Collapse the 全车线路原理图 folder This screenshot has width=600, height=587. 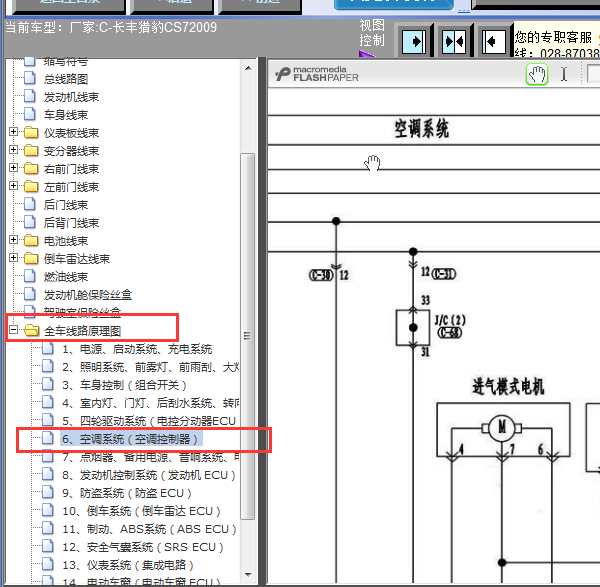[x=13, y=330]
